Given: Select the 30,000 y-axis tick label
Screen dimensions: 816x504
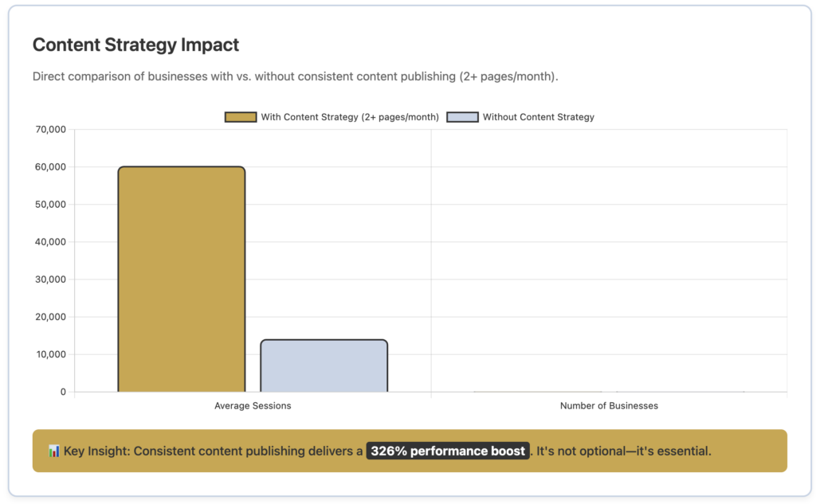Looking at the screenshot, I should click(49, 279).
